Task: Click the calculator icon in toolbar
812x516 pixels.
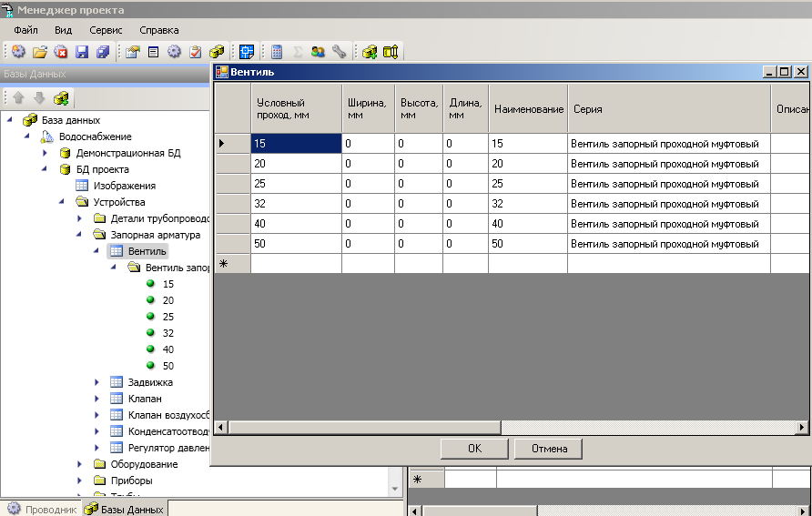Action: 277,52
